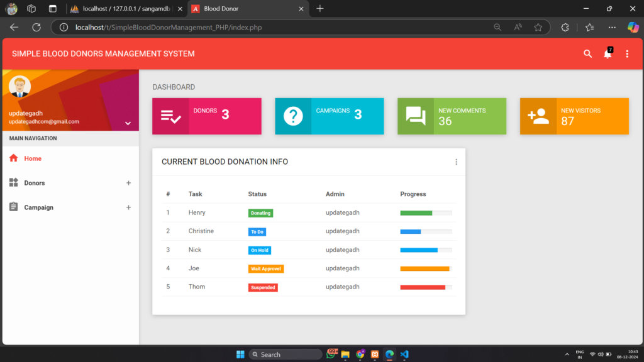Expand the user profile dropdown chevron
Image resolution: width=644 pixels, height=362 pixels.
(128, 123)
